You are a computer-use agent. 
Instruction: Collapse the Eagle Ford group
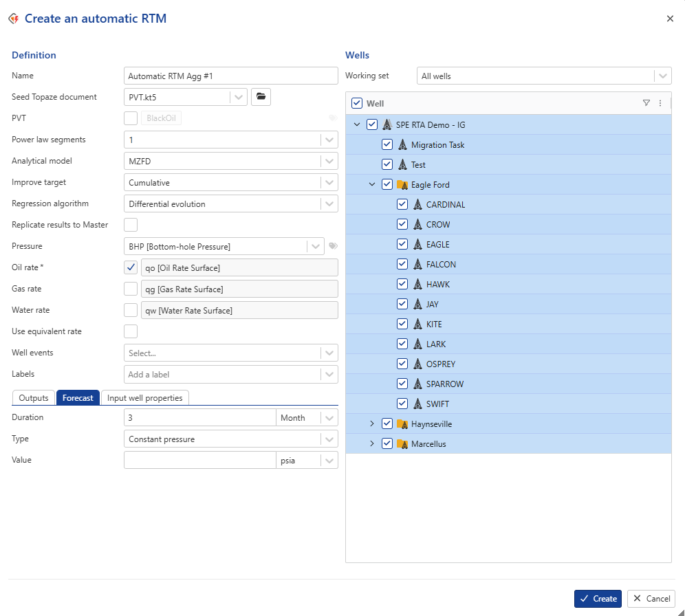coord(372,185)
